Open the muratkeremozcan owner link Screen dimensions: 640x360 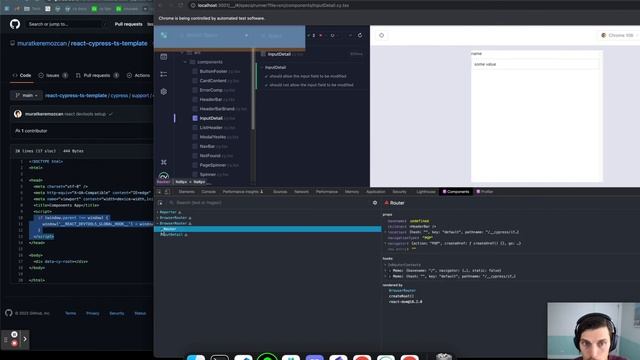point(42,43)
